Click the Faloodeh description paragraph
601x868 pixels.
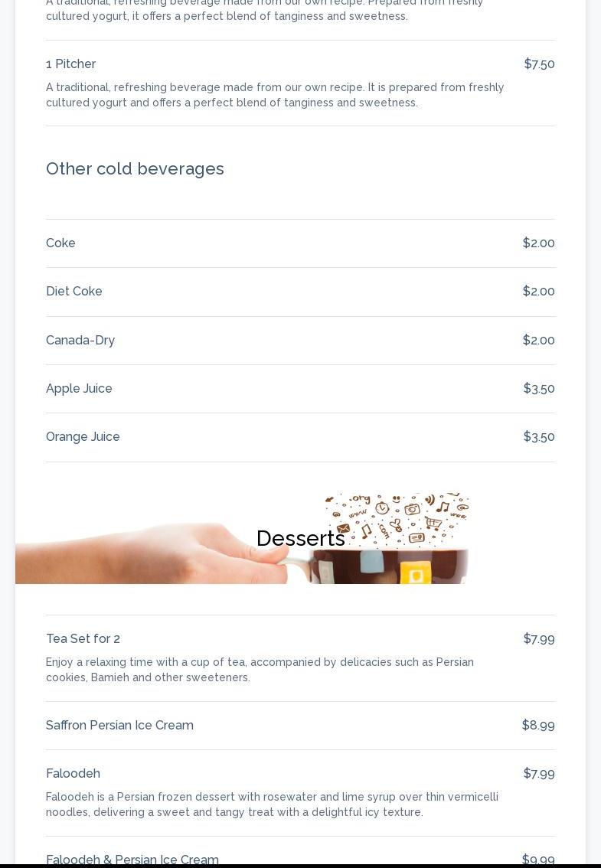(272, 804)
